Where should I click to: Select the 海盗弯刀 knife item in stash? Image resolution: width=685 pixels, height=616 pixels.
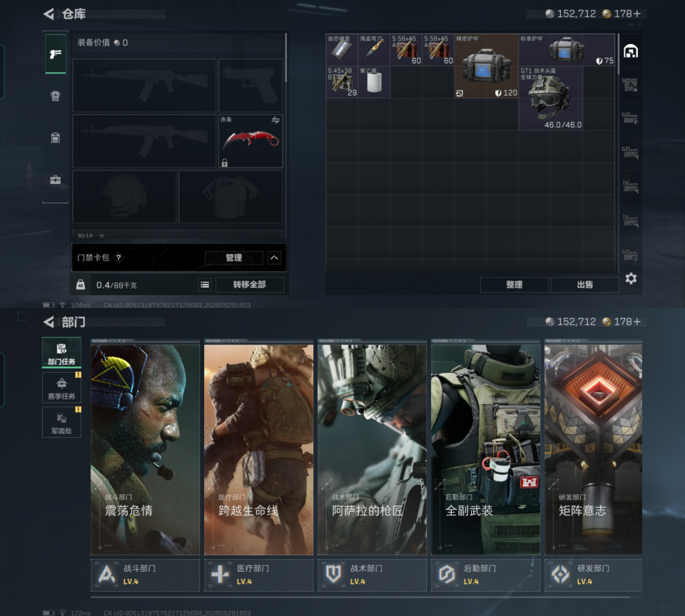(x=374, y=49)
